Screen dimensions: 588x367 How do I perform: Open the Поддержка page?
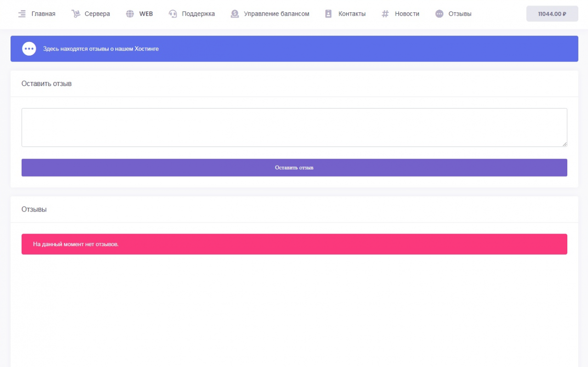(198, 14)
